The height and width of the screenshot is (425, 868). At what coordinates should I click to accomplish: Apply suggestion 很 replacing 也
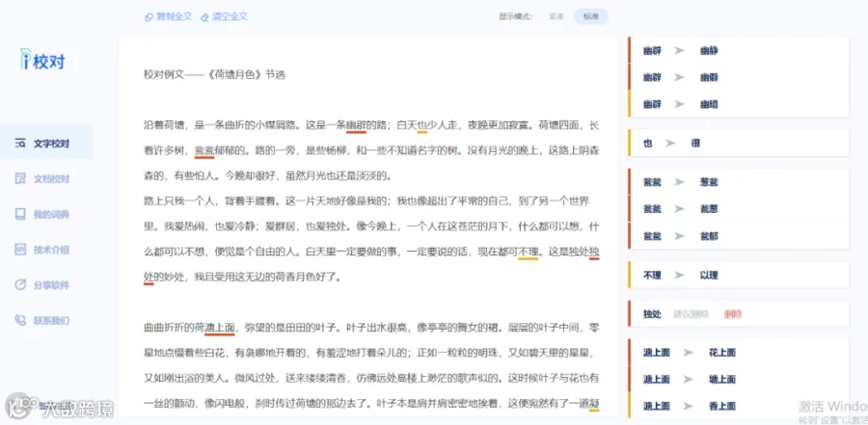click(695, 144)
